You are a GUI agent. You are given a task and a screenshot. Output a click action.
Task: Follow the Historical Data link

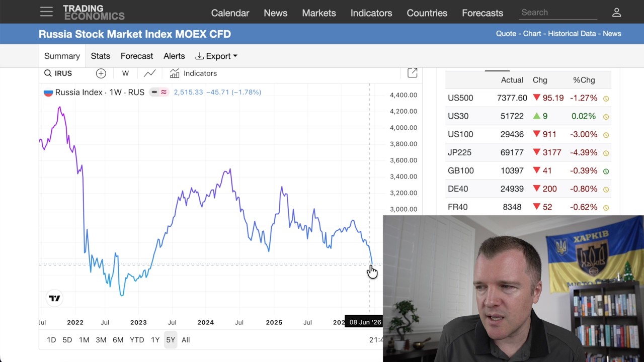point(572,34)
